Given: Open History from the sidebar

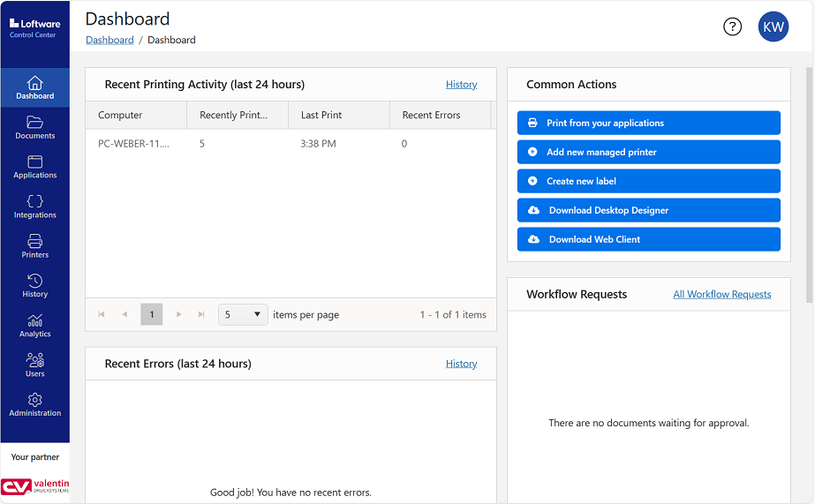Looking at the screenshot, I should (x=34, y=286).
